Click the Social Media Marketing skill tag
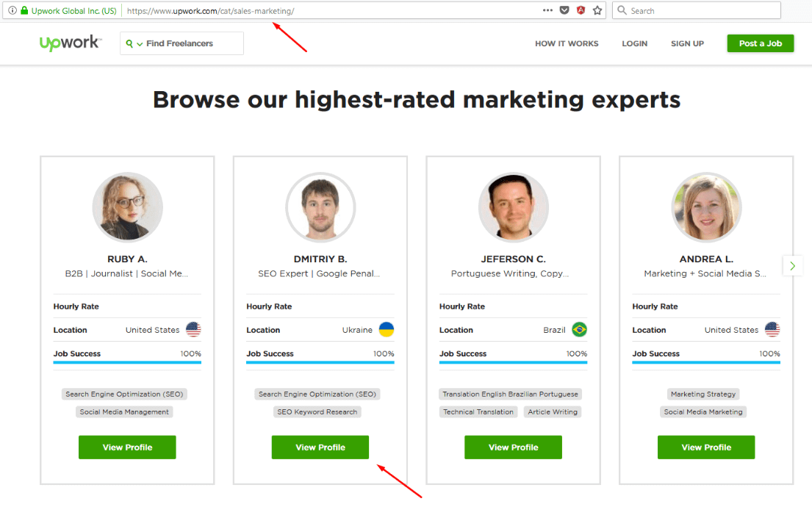This screenshot has height=518, width=812. tap(703, 411)
